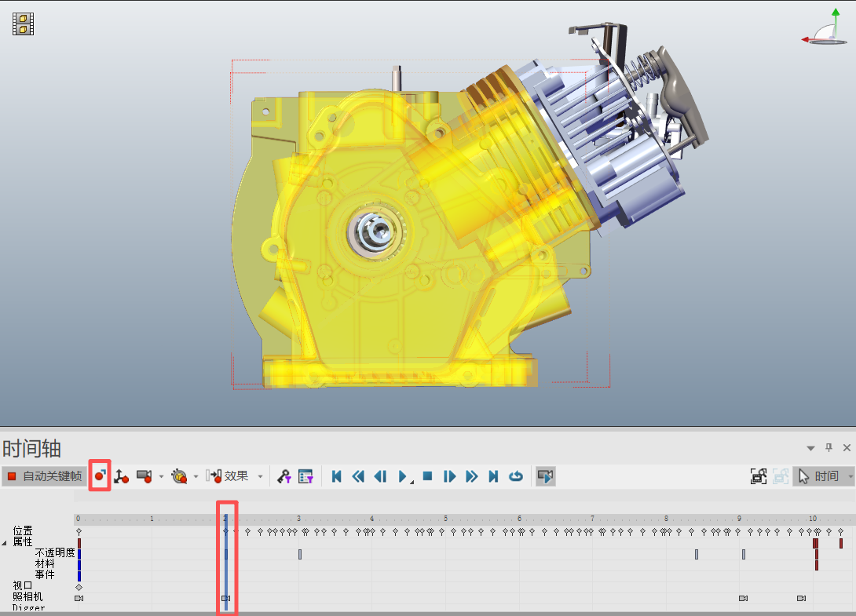
Task: Open the timeline filter table icon
Action: [x=305, y=476]
